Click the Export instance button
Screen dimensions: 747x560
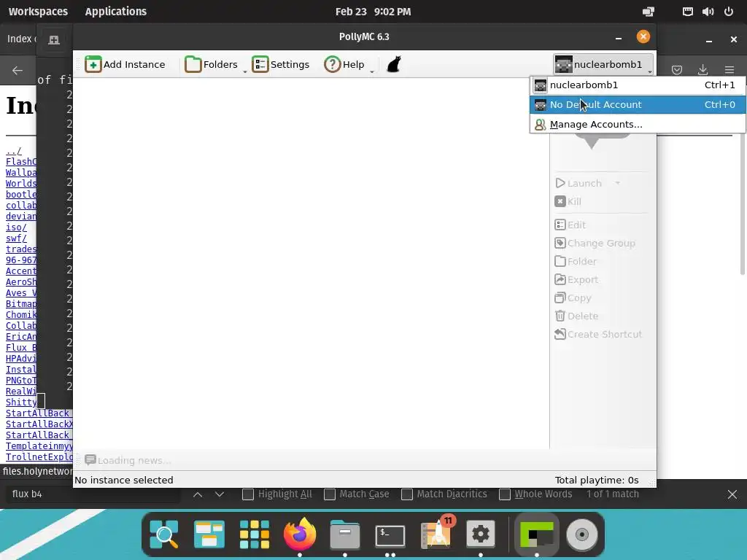tap(576, 279)
